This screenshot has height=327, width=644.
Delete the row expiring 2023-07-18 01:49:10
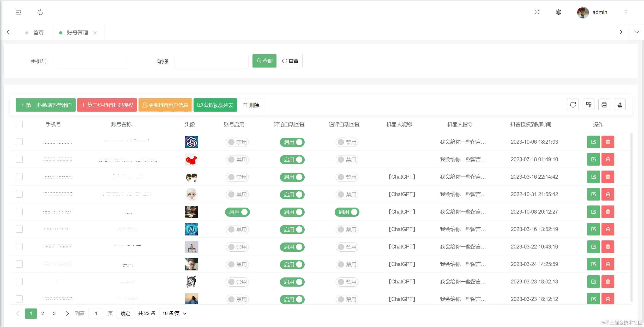(x=608, y=159)
